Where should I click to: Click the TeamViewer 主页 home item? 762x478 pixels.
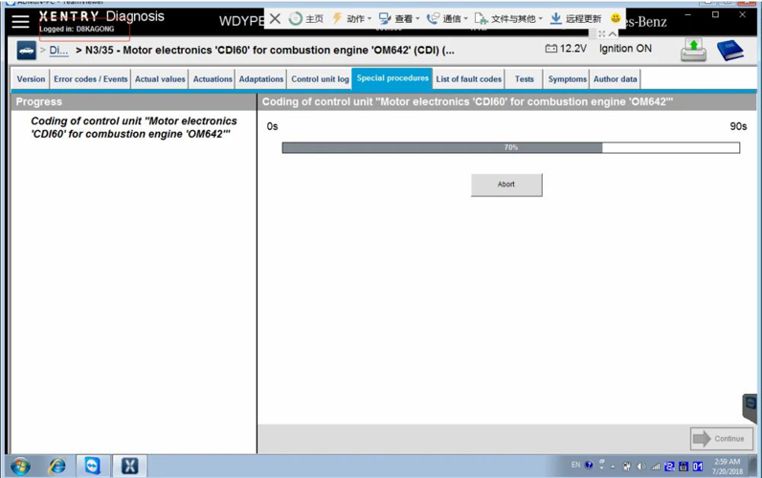(306, 19)
